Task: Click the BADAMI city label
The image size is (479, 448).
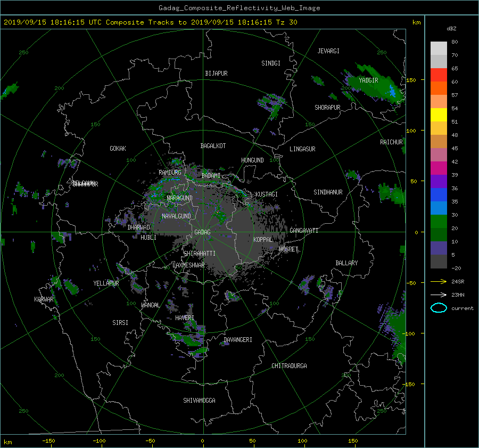Action: point(211,176)
